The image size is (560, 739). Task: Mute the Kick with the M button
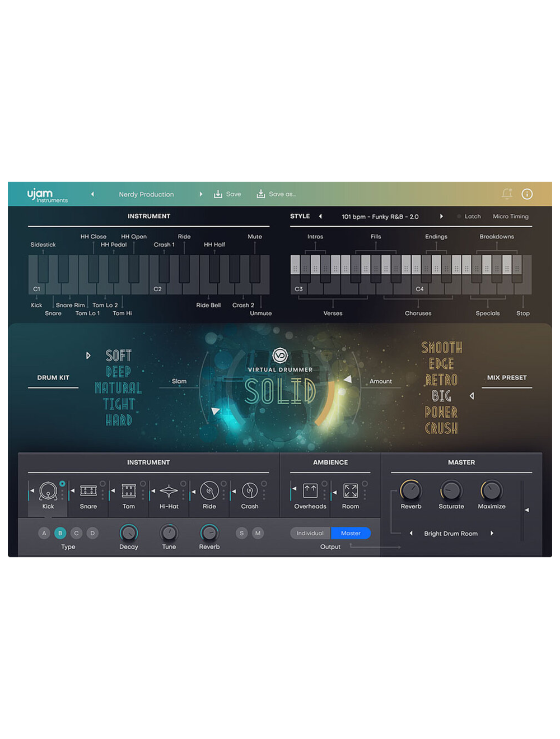tap(258, 533)
